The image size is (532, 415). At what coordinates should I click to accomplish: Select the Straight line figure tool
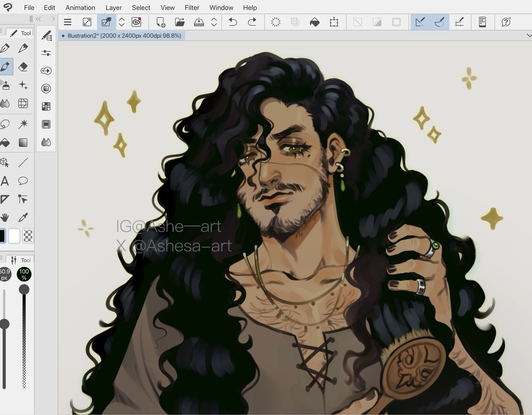pyautogui.click(x=23, y=162)
